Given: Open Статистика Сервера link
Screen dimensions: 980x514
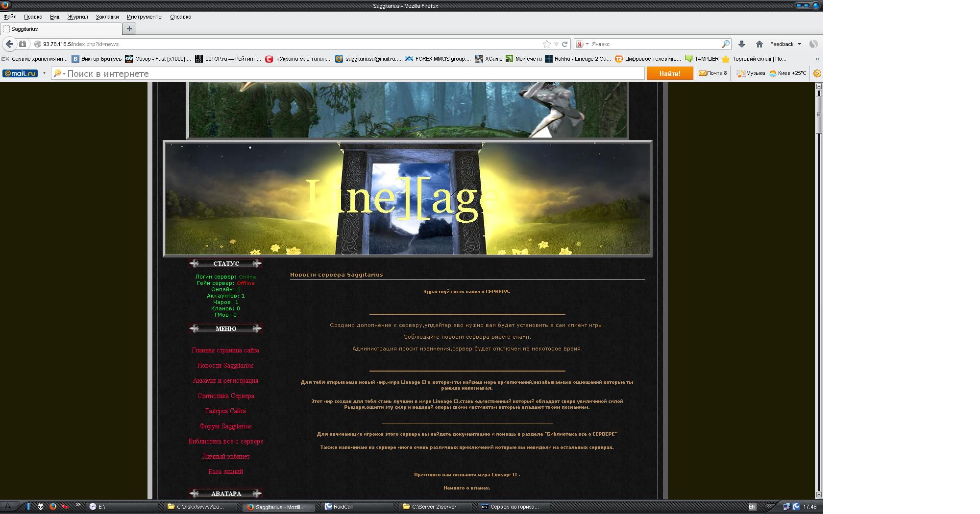Looking at the screenshot, I should click(225, 396).
